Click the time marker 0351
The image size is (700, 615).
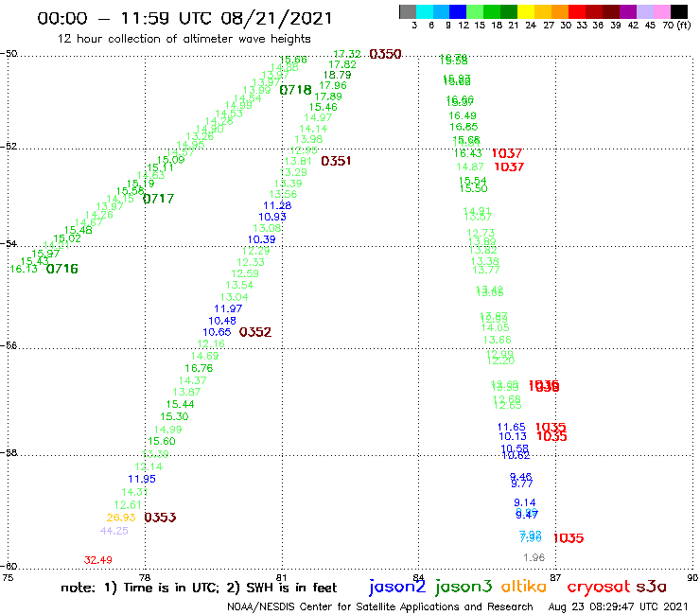pos(336,161)
